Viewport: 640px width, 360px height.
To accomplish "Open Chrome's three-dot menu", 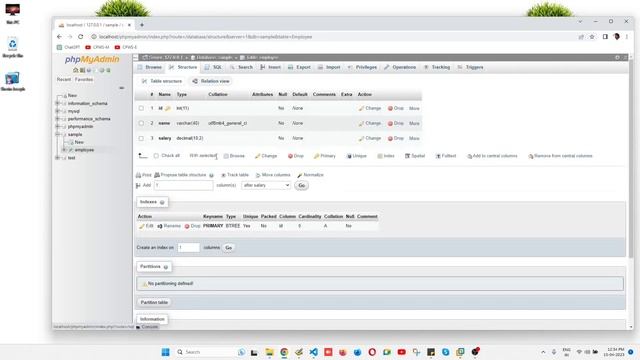I will pos(627,37).
